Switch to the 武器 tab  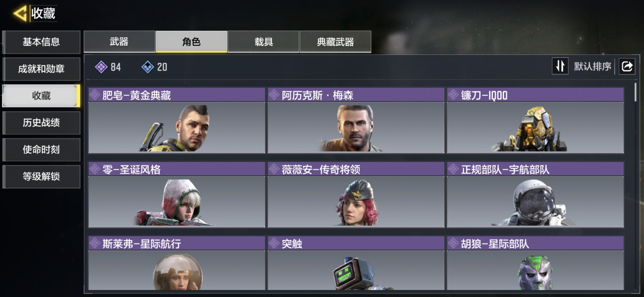coord(119,42)
